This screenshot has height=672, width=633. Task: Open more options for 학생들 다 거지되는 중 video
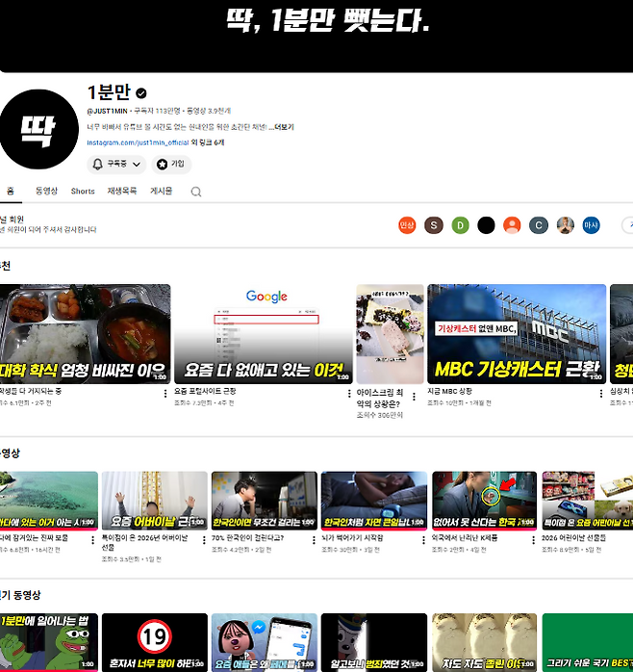click(x=165, y=394)
